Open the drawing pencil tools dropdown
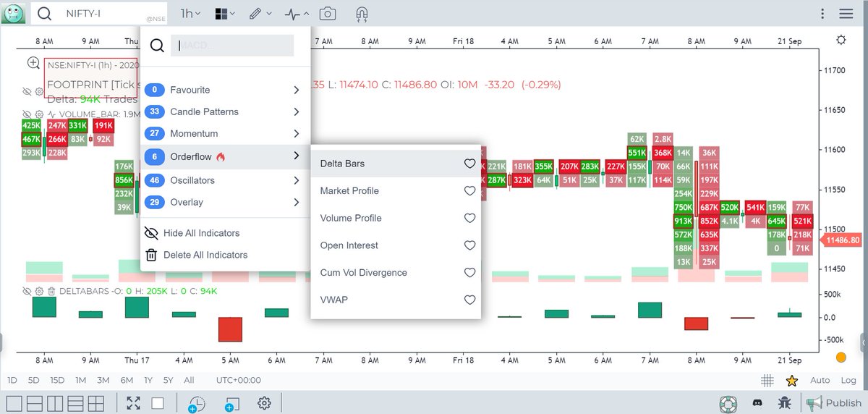The width and height of the screenshot is (868, 414). pyautogui.click(x=260, y=14)
